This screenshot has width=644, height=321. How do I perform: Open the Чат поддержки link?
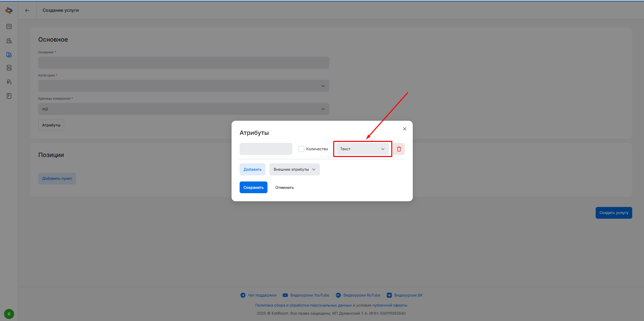pos(258,295)
